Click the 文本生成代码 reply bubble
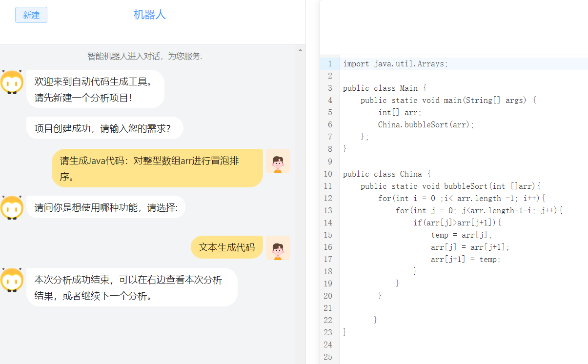Image resolution: width=588 pixels, height=364 pixels. tap(227, 247)
